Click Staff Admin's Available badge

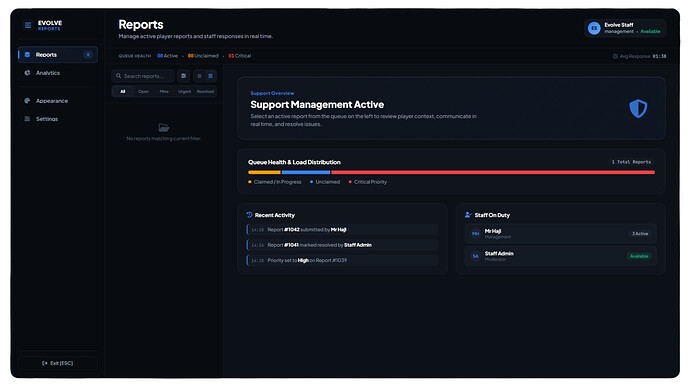coord(639,256)
